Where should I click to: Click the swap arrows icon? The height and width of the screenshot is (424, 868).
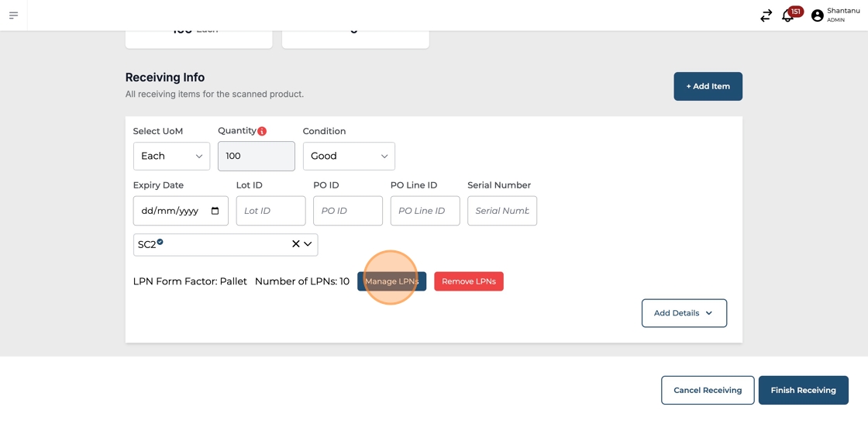766,16
